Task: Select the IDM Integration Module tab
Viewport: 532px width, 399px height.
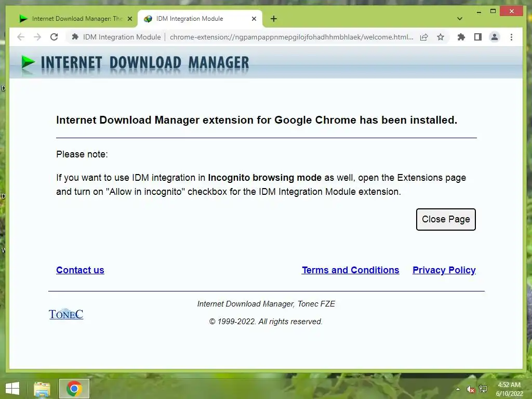Action: (x=199, y=19)
